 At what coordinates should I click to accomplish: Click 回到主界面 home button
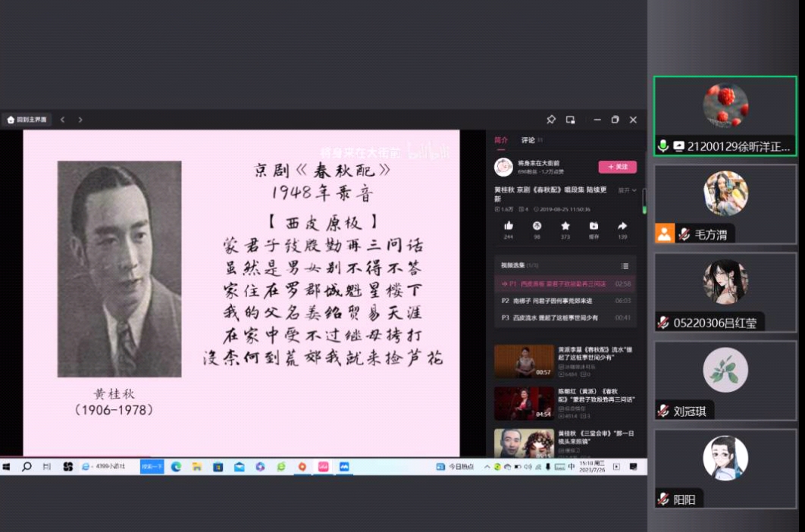[27, 120]
